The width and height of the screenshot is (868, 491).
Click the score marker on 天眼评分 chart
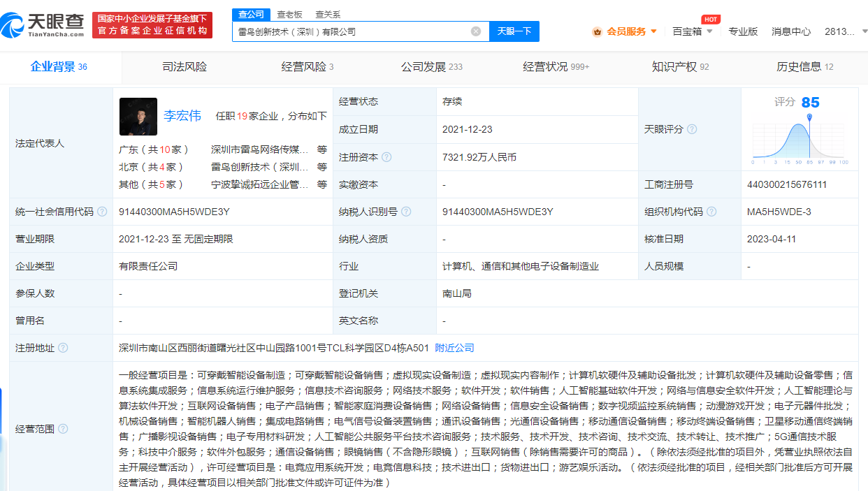click(809, 117)
